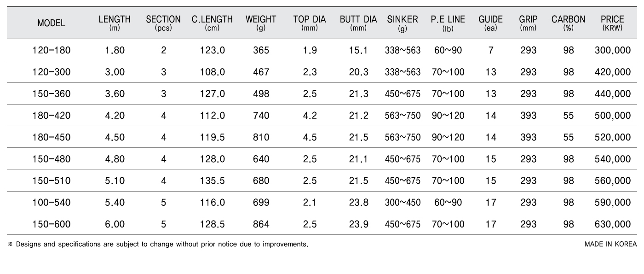This screenshot has height=274, width=644.
Task: Click the P.E LINE (lb) header
Action: click(x=448, y=23)
